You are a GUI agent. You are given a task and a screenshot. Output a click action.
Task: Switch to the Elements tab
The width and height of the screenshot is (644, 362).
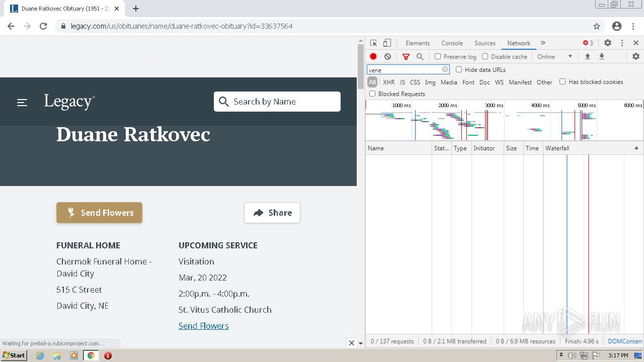pyautogui.click(x=418, y=43)
